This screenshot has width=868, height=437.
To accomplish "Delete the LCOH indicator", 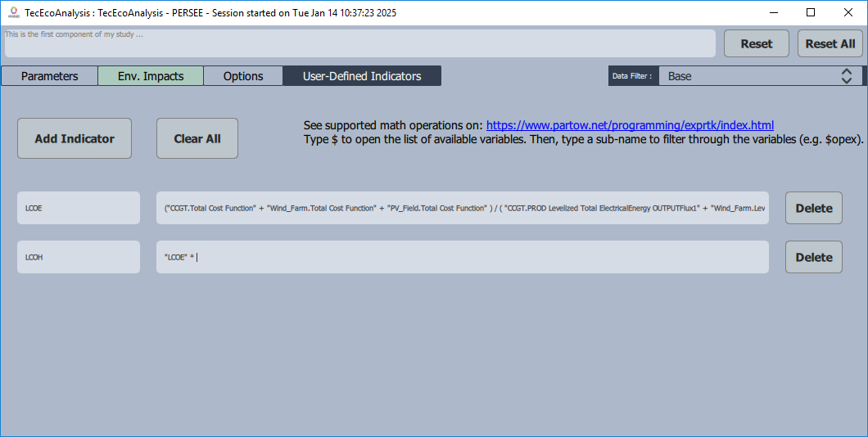I will pyautogui.click(x=814, y=257).
